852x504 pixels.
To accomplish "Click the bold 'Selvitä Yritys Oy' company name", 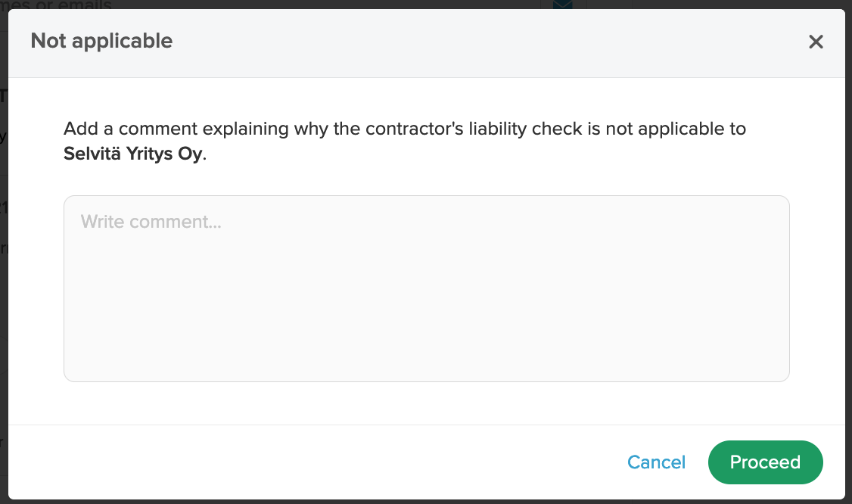I will [x=133, y=154].
